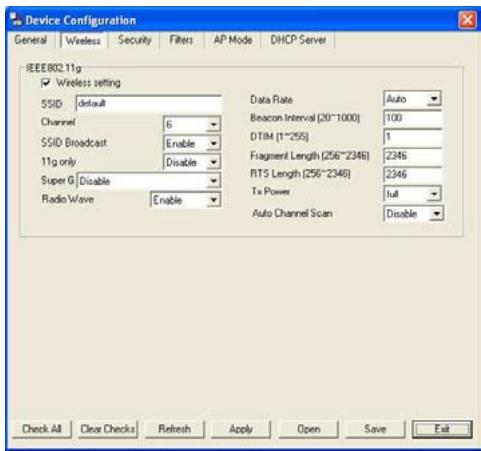This screenshot has height=451, width=481.
Task: Apply the wireless configuration
Action: click(241, 429)
